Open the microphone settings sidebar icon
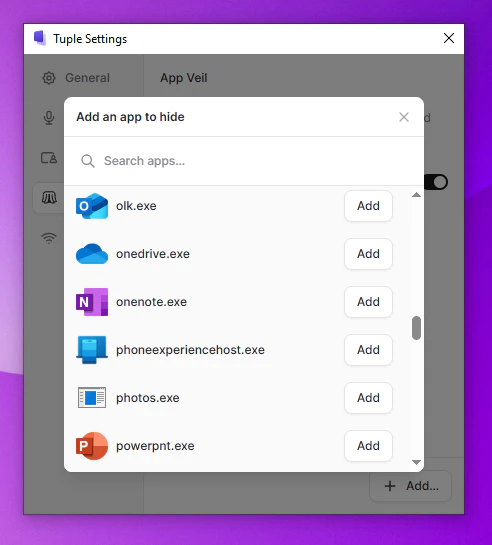492x545 pixels. tap(49, 118)
